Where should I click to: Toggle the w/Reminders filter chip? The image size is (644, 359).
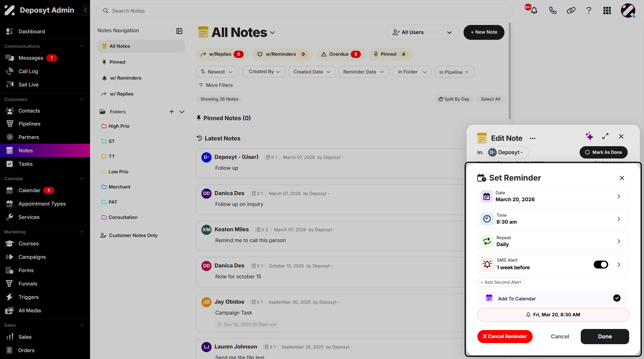click(x=282, y=54)
